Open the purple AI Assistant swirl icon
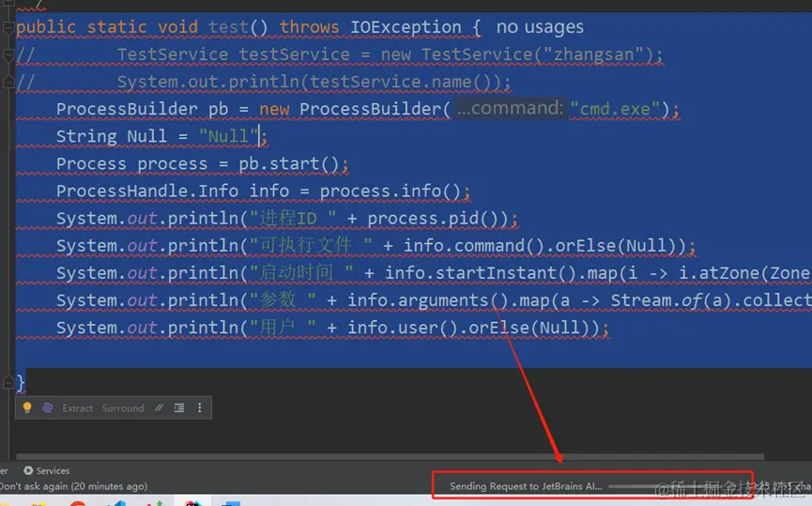The width and height of the screenshot is (812, 506). [47, 407]
